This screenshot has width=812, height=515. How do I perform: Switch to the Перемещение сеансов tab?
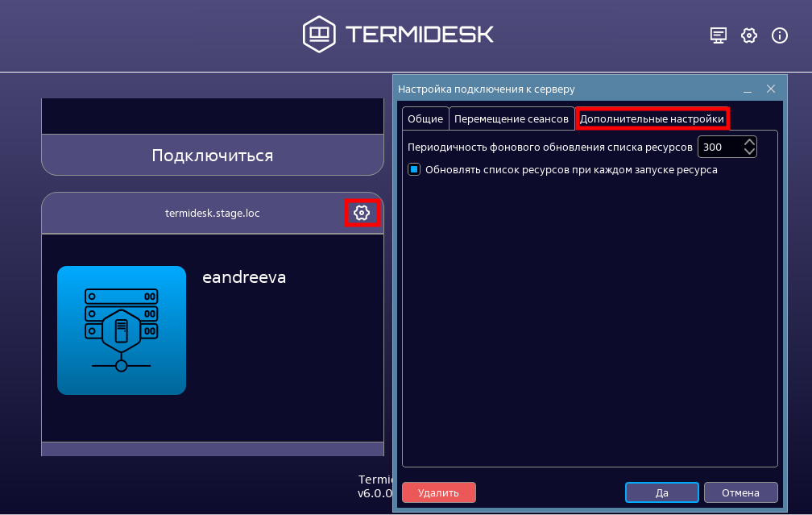511,118
